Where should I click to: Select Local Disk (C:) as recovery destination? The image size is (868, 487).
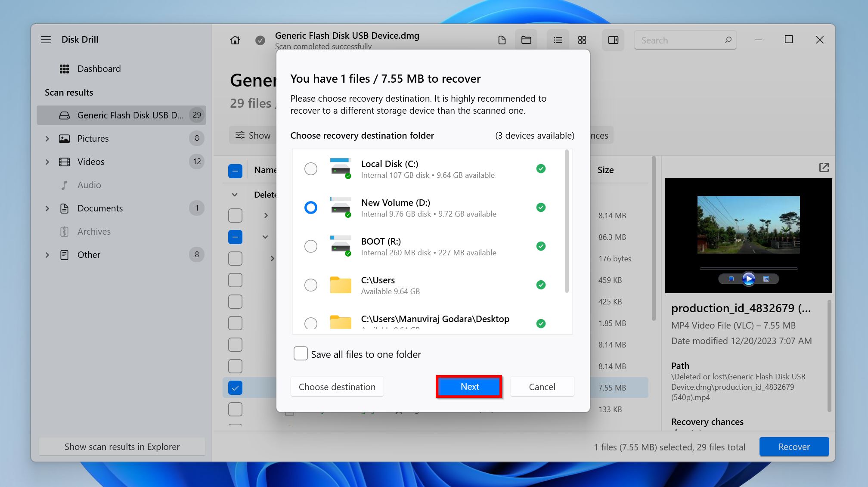click(310, 168)
